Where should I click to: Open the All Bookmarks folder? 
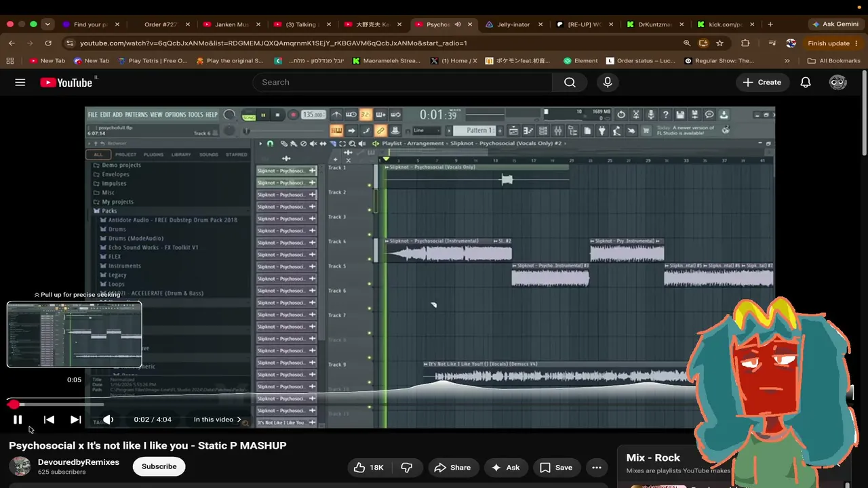click(834, 60)
